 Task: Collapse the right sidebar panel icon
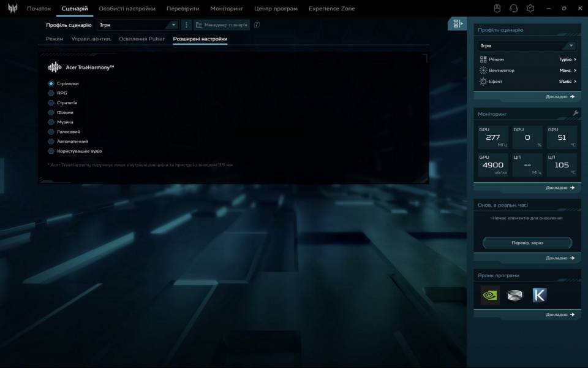point(457,24)
